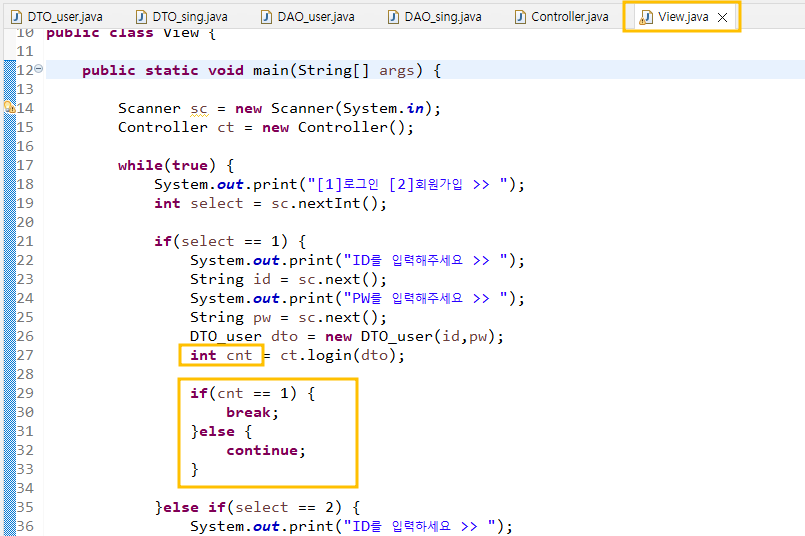This screenshot has height=536, width=805.
Task: Click the Java file icon on DAO_sing.java tab
Action: click(x=393, y=17)
